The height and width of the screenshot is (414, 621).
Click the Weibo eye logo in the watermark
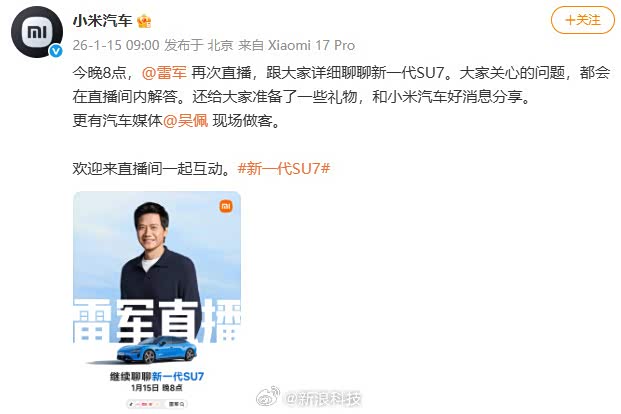268,397
